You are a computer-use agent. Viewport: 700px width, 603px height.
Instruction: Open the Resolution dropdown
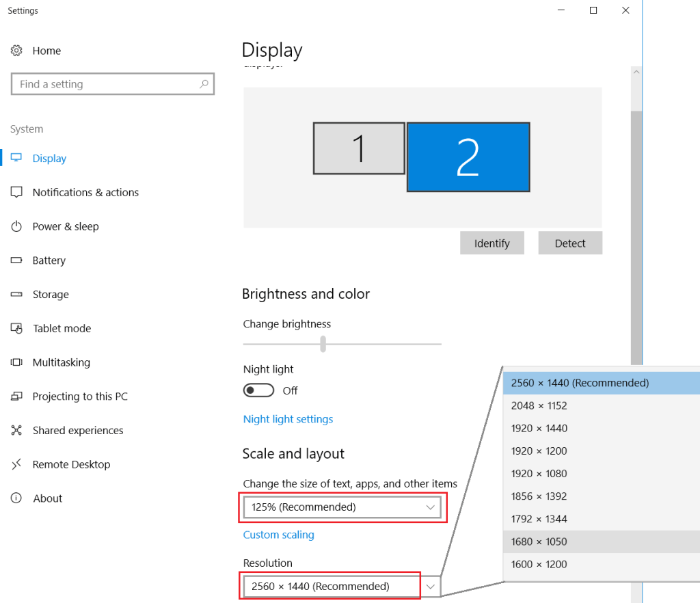click(x=342, y=586)
